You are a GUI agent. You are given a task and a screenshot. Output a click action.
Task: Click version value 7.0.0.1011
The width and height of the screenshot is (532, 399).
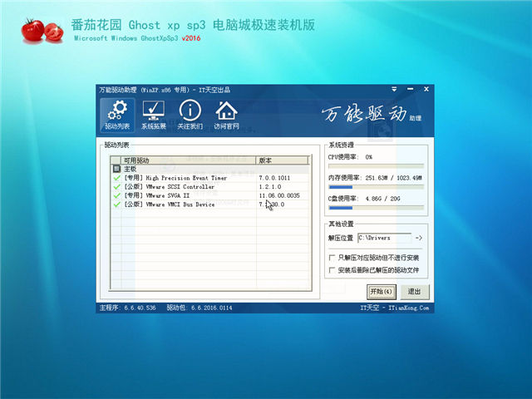[274, 178]
